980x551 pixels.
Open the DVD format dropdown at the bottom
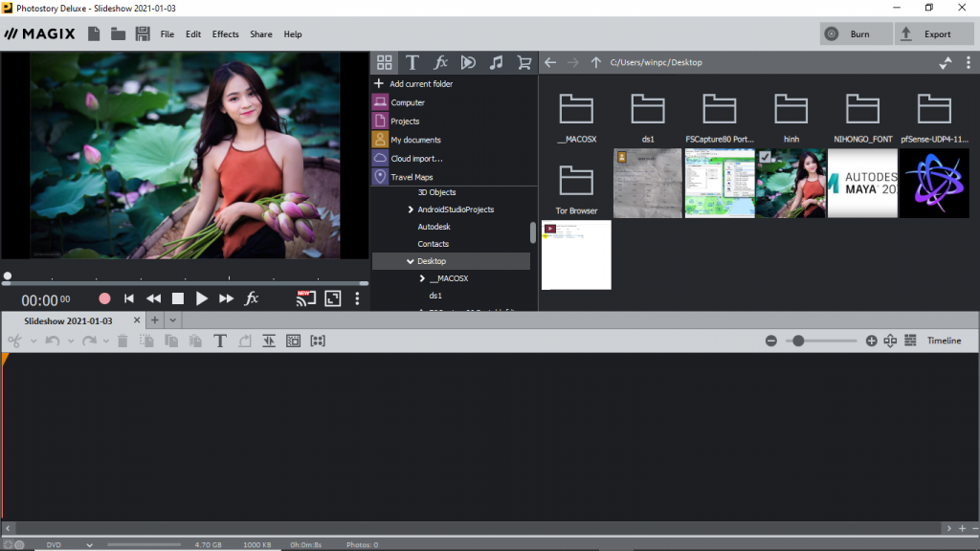[x=67, y=543]
